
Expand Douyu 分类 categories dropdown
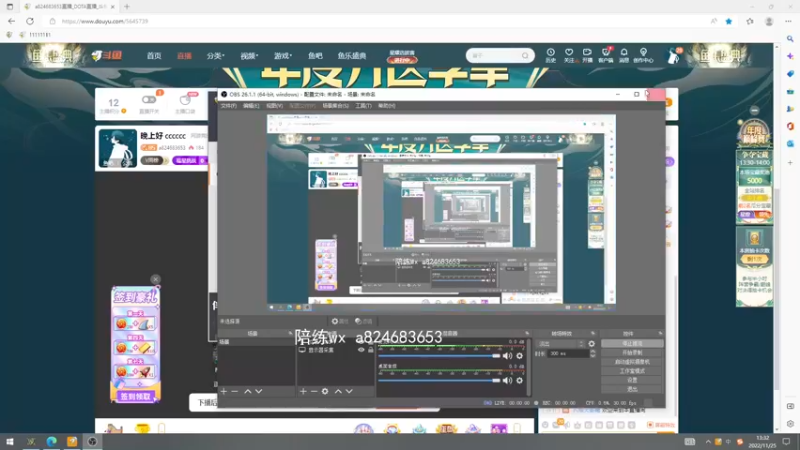coord(215,56)
